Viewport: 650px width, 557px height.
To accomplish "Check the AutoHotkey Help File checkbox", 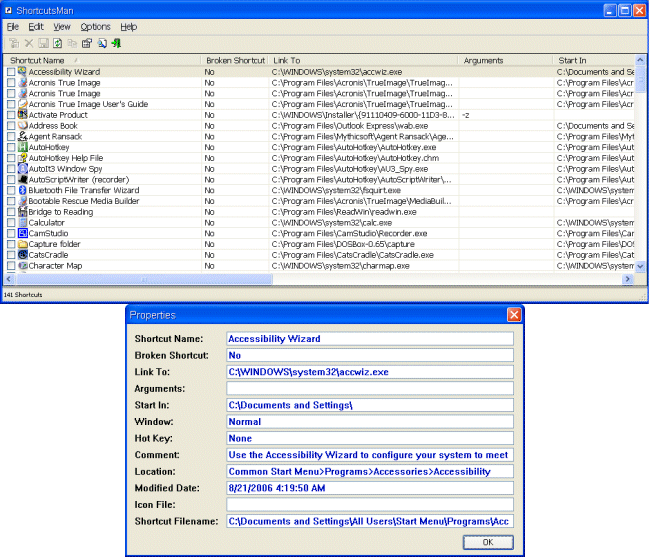I will [x=11, y=158].
